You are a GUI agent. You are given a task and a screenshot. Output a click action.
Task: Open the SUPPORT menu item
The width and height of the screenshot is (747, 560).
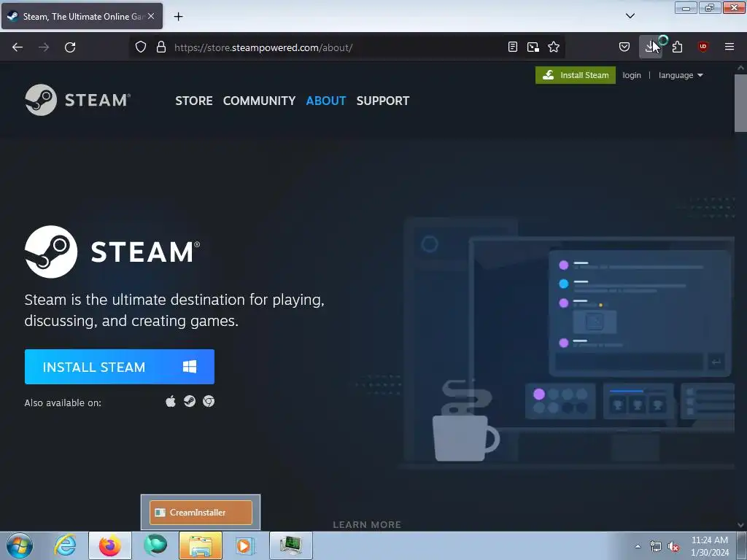(x=383, y=101)
